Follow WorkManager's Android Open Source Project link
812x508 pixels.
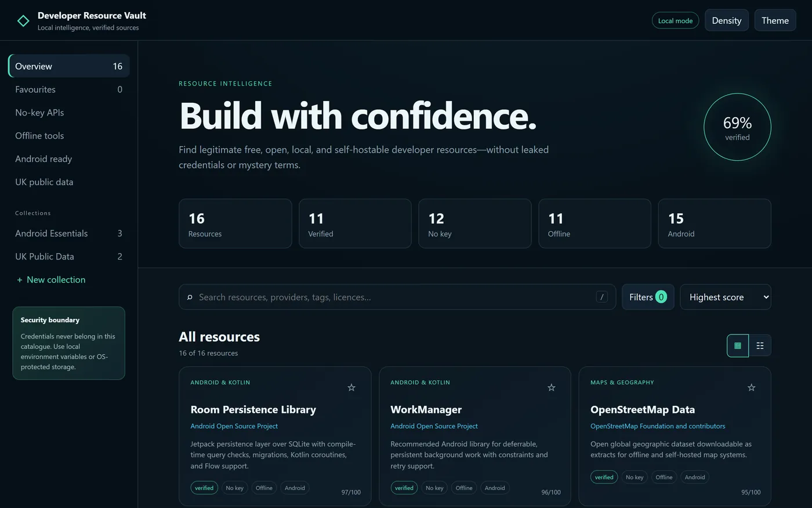[x=434, y=426]
